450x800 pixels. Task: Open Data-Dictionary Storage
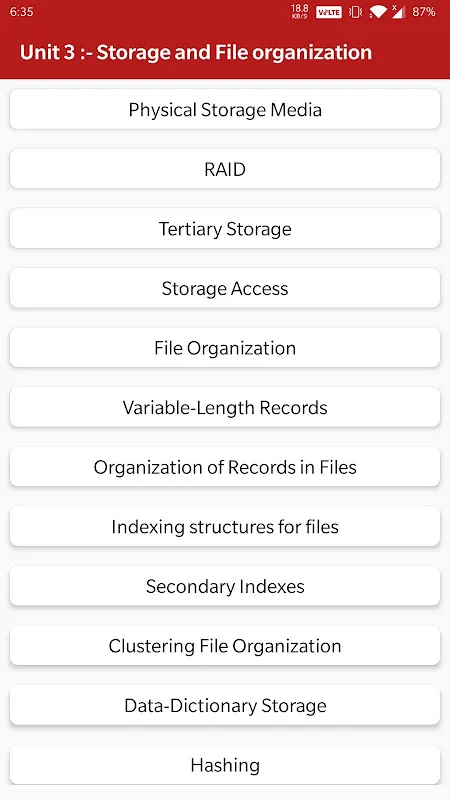[x=225, y=706]
